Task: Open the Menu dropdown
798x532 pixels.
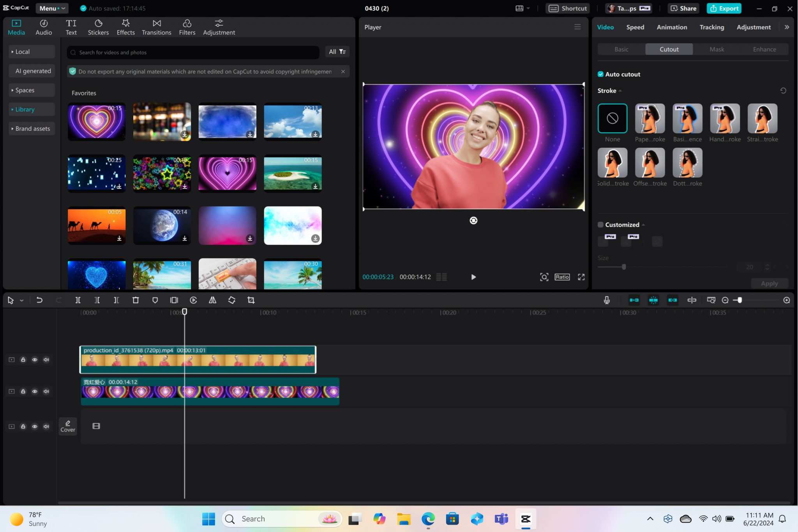Action: [x=52, y=8]
